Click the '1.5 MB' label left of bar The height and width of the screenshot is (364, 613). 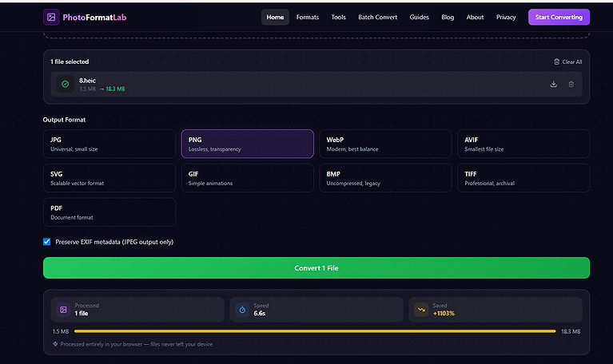(x=61, y=331)
